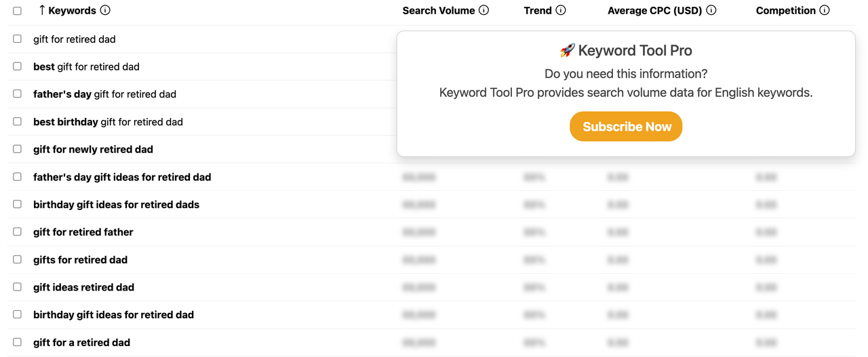Image resolution: width=868 pixels, height=357 pixels.
Task: Click the Subscribe Now button
Action: click(x=625, y=127)
